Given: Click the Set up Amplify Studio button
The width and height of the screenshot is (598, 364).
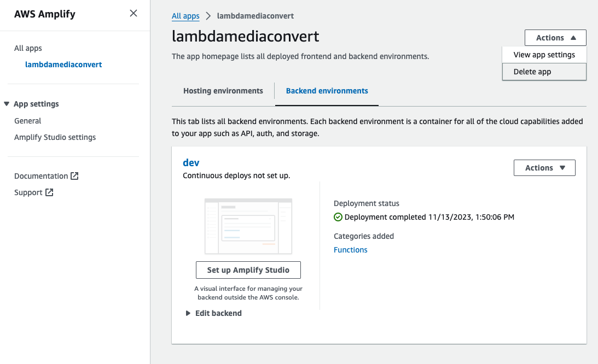Looking at the screenshot, I should pos(248,269).
